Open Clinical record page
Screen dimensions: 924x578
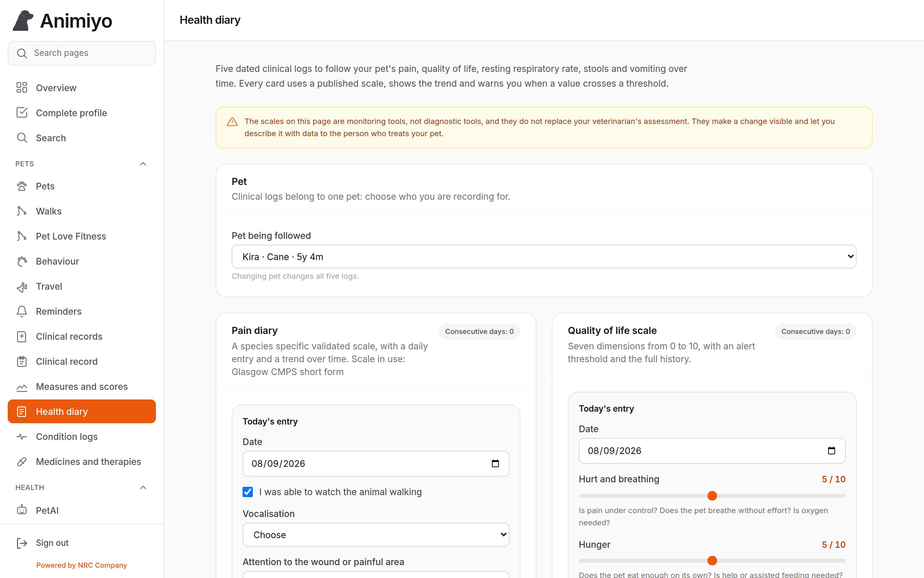[82, 361]
